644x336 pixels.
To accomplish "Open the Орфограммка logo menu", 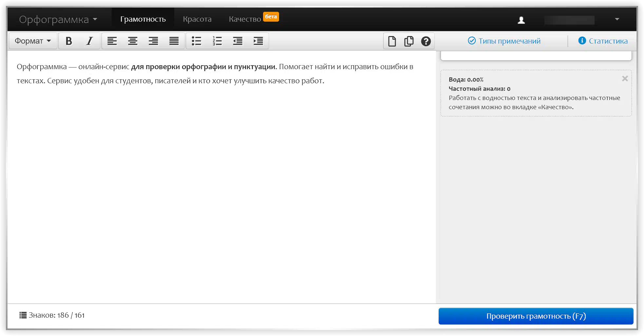I will [x=58, y=19].
